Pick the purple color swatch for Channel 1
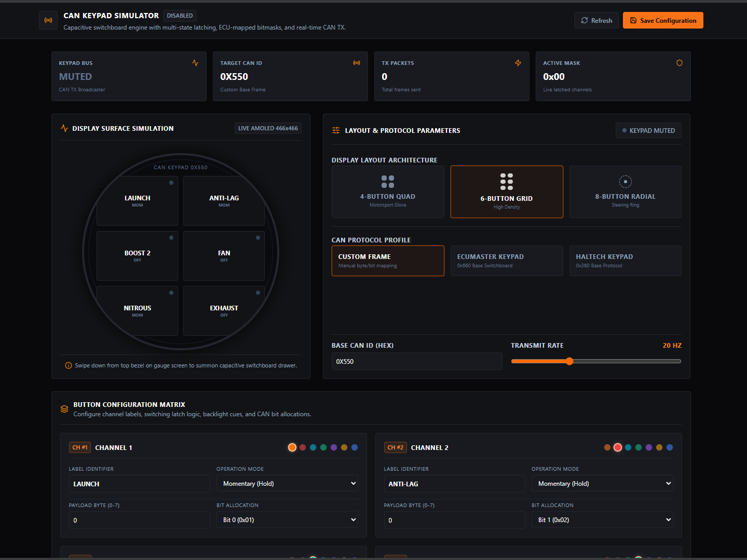The image size is (747, 560). pos(334,447)
